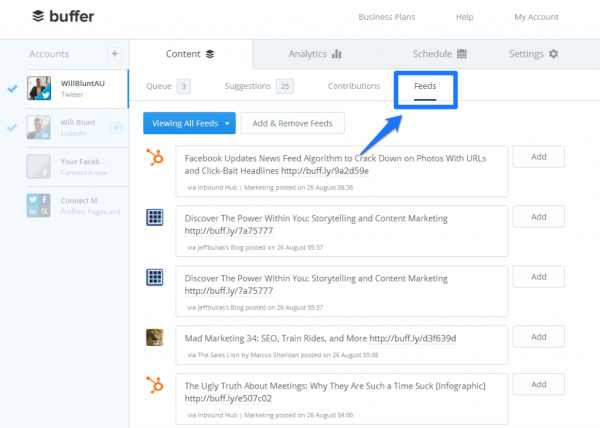Toggle the checkmark for Will Blunt LinkedIn
The image size is (600, 428).
(x=12, y=127)
